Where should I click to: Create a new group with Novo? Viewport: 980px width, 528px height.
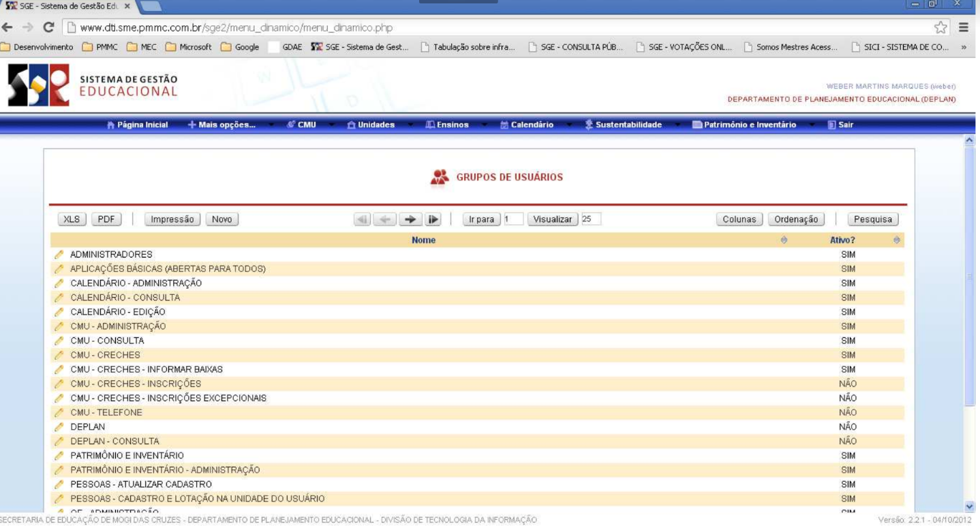[222, 219]
